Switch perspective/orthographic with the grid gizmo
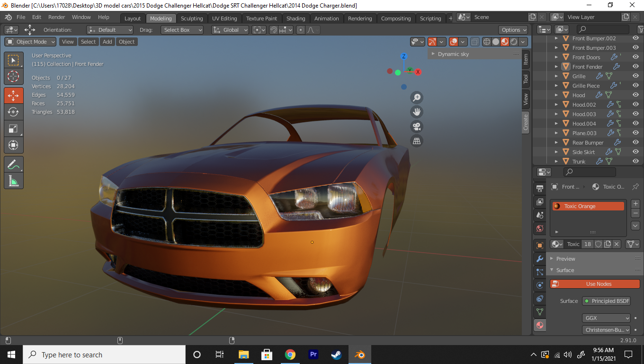This screenshot has height=364, width=644. point(417,141)
